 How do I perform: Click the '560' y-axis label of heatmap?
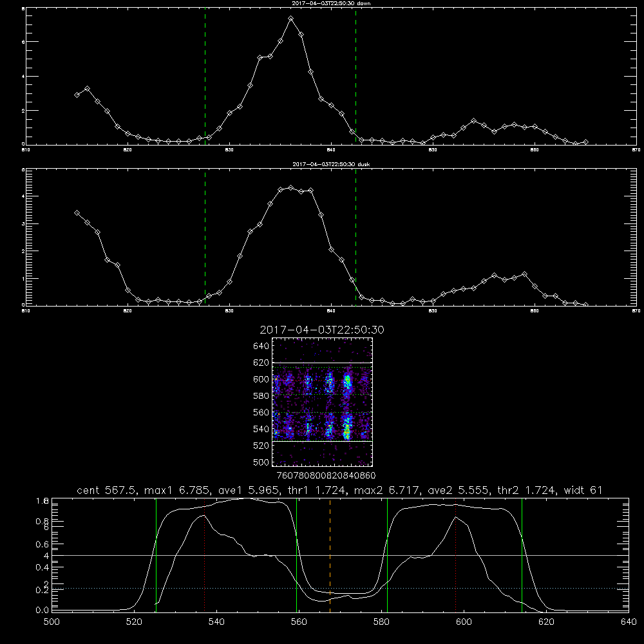click(x=261, y=412)
